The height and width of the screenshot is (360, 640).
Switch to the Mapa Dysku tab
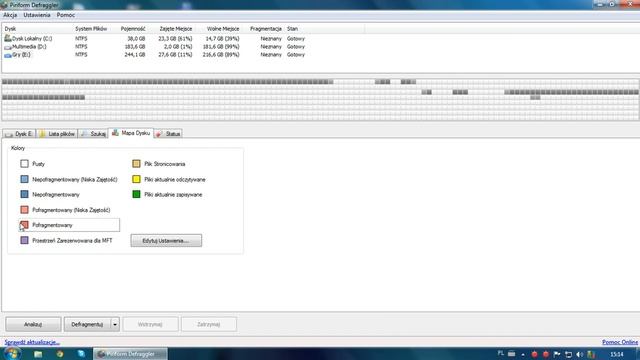click(131, 133)
